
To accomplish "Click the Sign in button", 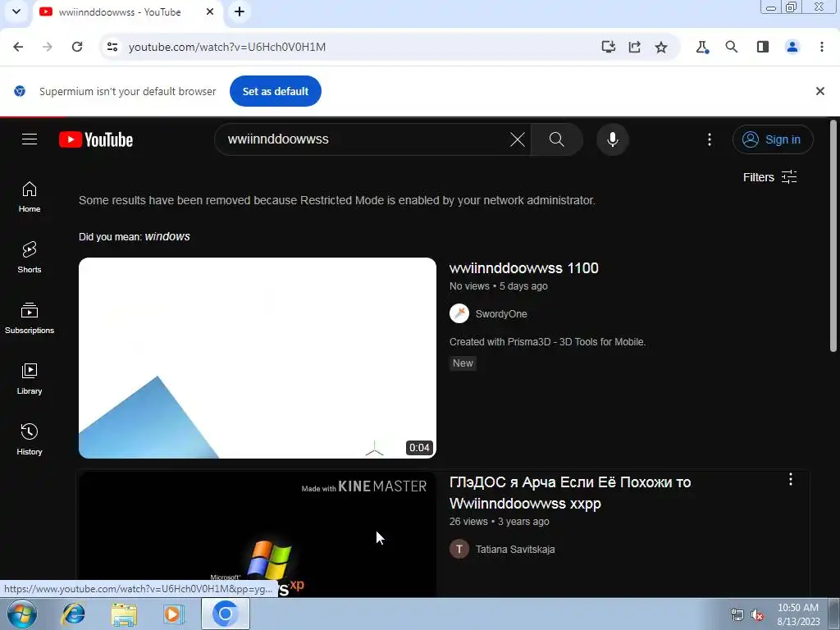I will pos(773,139).
